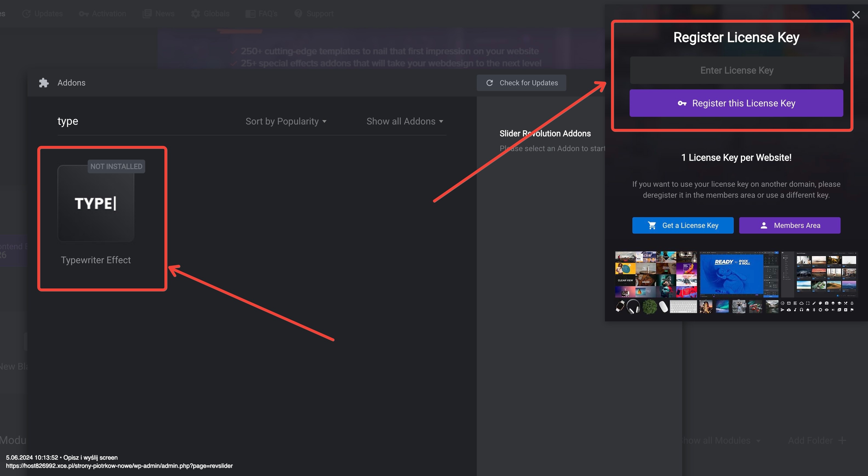Click the template collage preview image
Image resolution: width=868 pixels, height=476 pixels.
click(656, 274)
